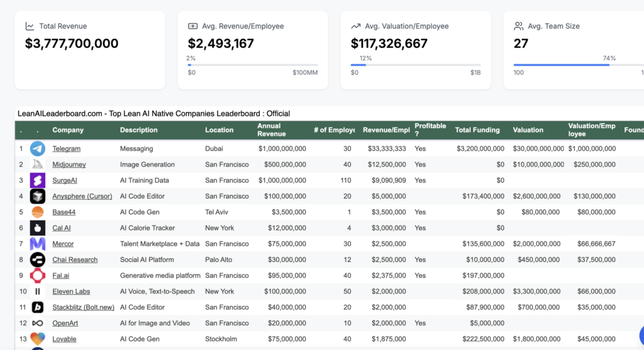Open the OpenArt company link
This screenshot has height=350, width=644.
click(65, 323)
